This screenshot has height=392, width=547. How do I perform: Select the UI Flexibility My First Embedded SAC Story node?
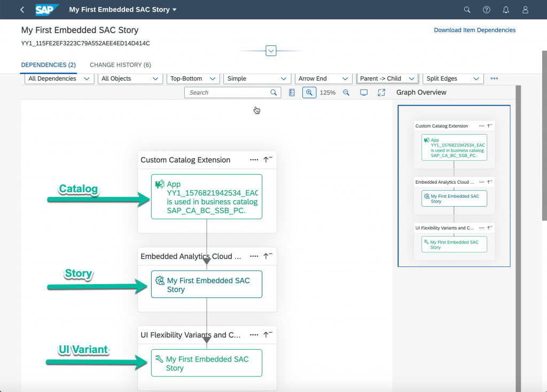(207, 363)
